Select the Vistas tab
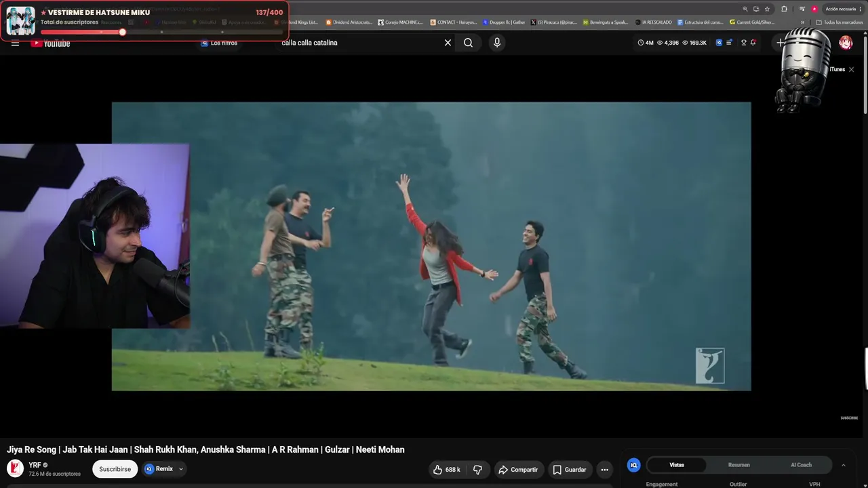868x488 pixels. pos(677,465)
